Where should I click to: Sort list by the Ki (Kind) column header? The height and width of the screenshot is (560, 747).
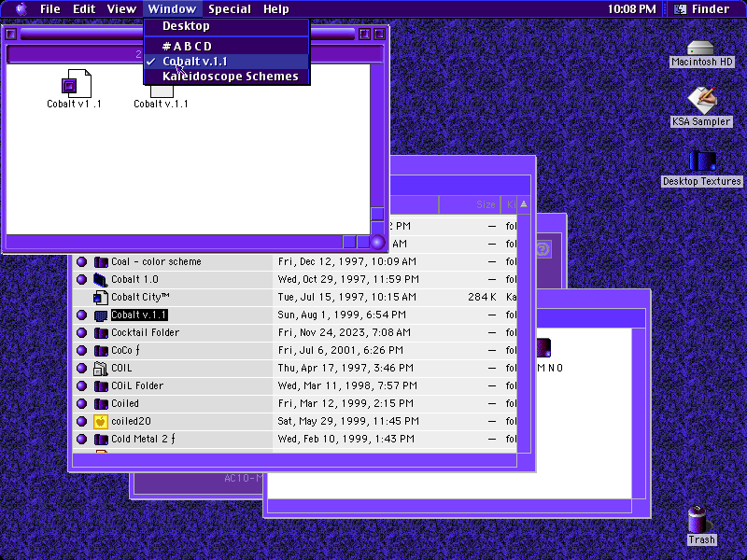[510, 204]
